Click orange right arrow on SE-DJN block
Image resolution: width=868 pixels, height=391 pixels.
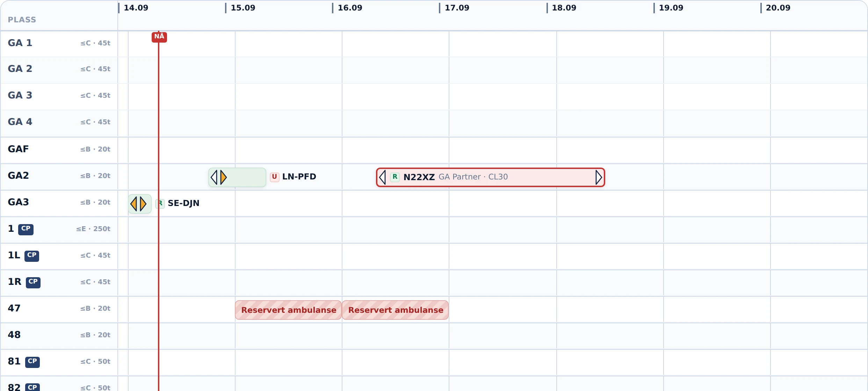pos(143,204)
